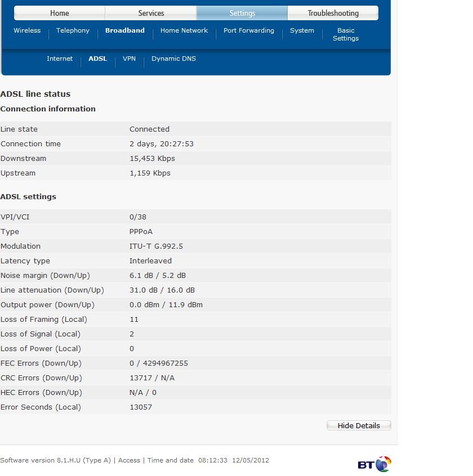Select the Broadband menu item
Screen dimensions: 473x476
tap(125, 30)
